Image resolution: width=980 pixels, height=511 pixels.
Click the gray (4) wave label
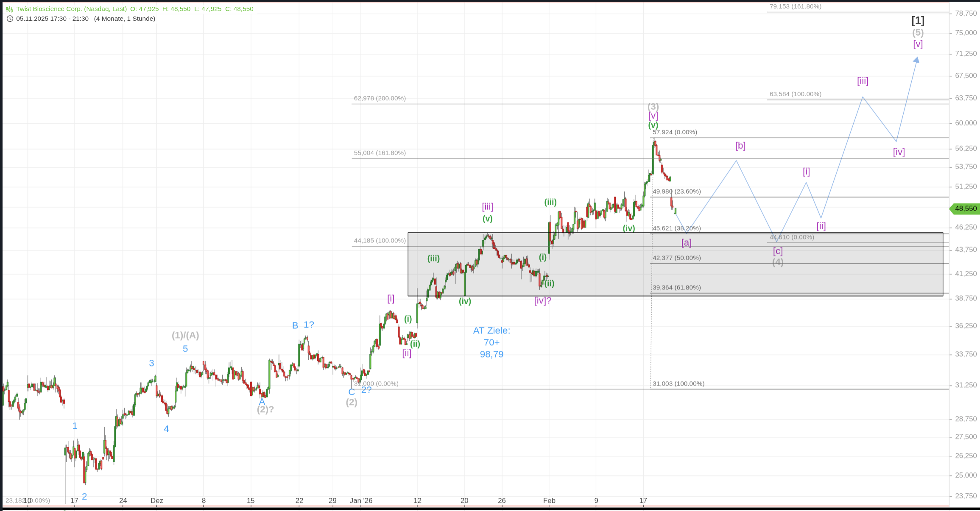point(777,262)
